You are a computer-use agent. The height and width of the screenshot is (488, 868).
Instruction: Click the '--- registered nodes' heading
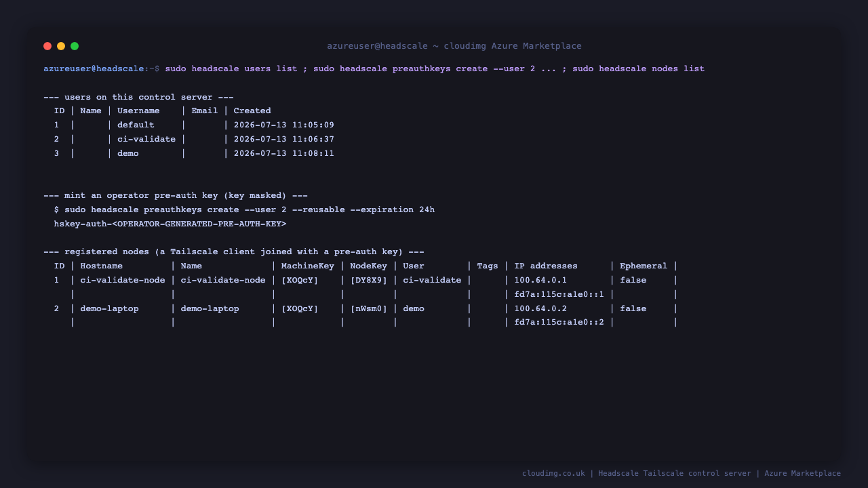pyautogui.click(x=234, y=251)
